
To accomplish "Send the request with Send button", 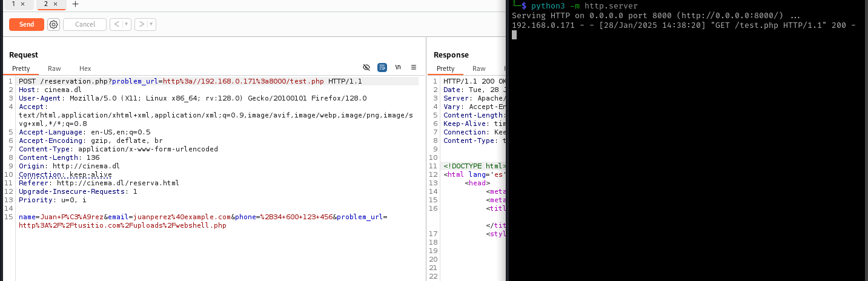I will point(27,24).
